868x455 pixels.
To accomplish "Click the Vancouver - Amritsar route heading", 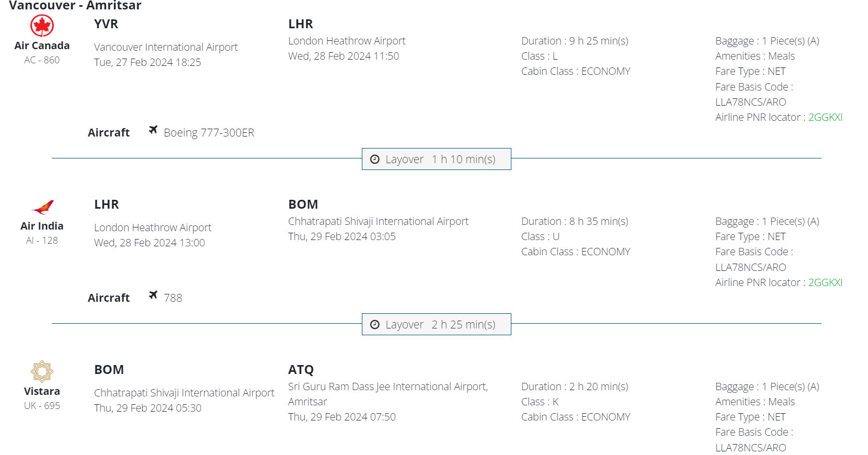I will [x=75, y=6].
